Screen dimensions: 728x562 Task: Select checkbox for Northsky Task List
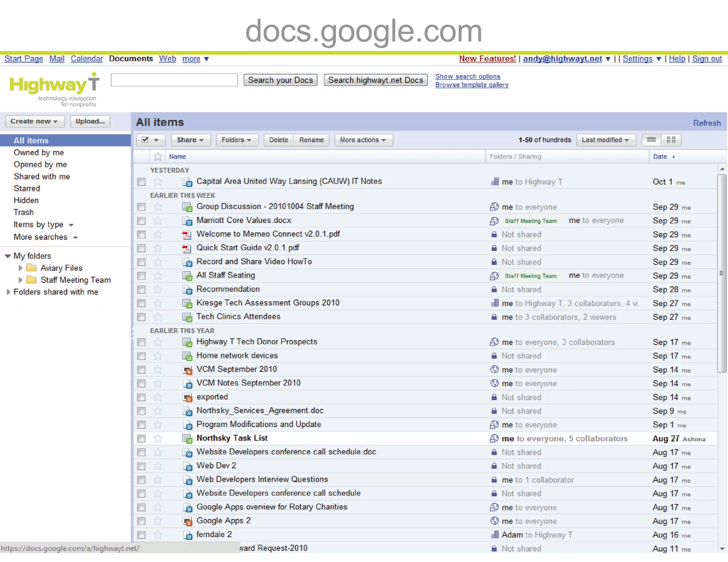[141, 439]
